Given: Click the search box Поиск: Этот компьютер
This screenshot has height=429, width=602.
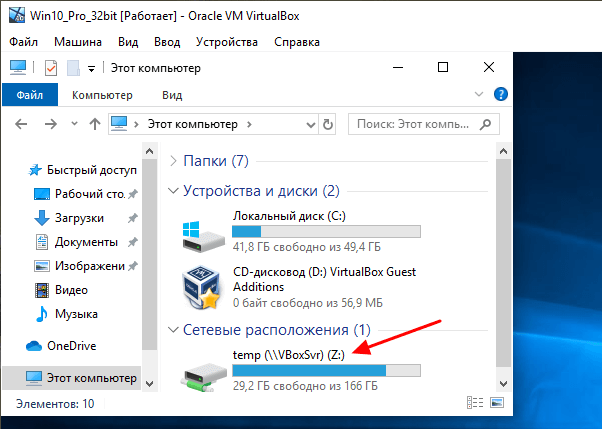Looking at the screenshot, I should [424, 124].
